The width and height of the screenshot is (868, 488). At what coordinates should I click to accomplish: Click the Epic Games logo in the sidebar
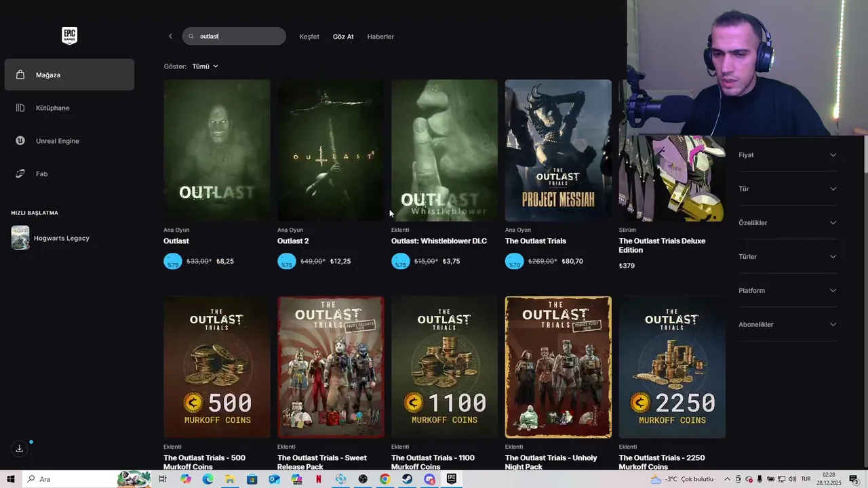69,36
